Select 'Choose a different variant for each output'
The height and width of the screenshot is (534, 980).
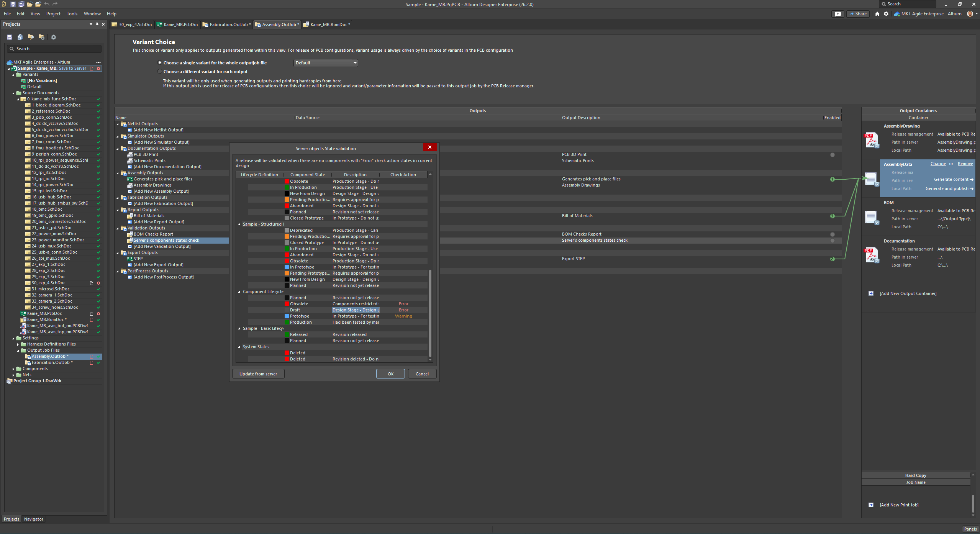point(160,71)
